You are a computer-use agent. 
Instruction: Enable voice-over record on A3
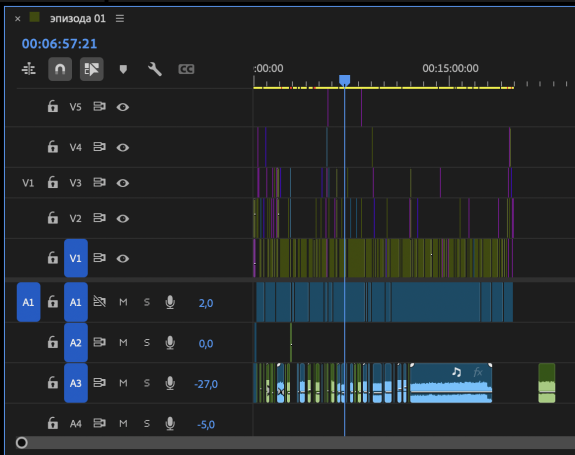170,383
